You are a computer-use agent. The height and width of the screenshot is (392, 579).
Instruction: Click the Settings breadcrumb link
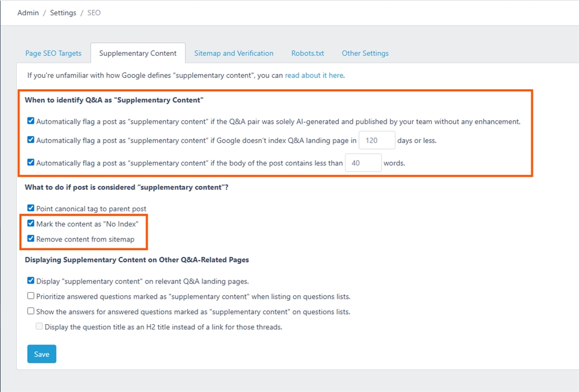pyautogui.click(x=63, y=12)
